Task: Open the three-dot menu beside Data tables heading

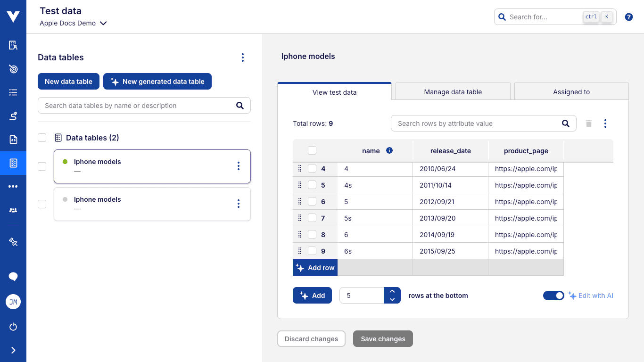Action: (x=243, y=58)
